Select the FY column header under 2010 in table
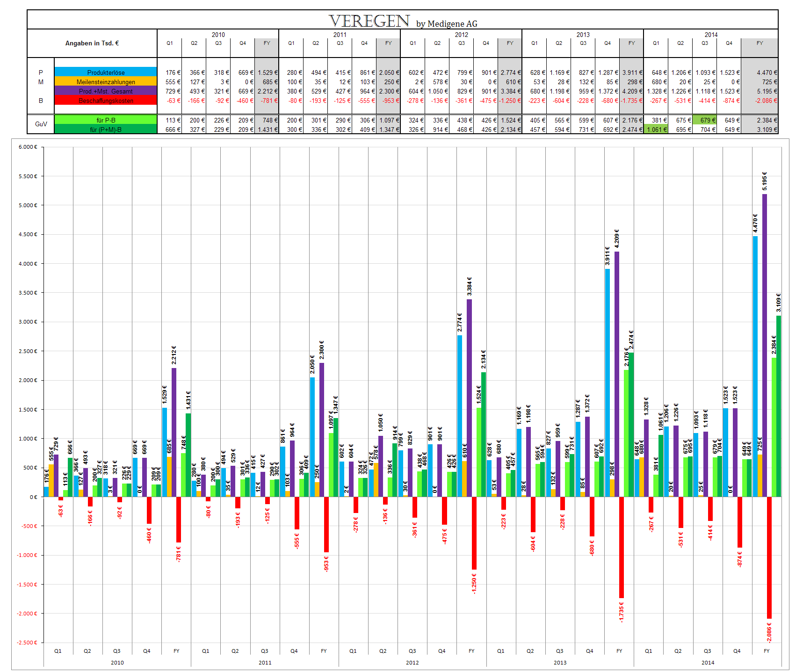803x672 pixels. [267, 43]
